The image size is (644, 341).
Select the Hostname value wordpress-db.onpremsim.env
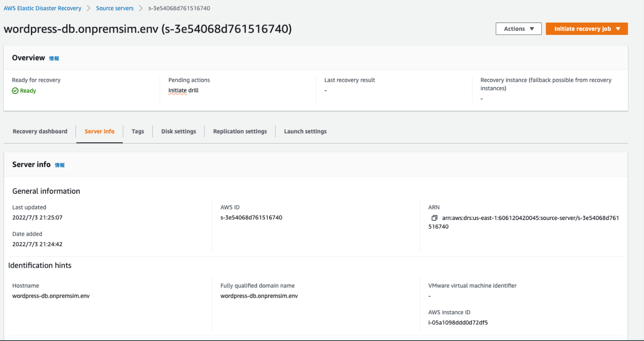click(x=51, y=296)
